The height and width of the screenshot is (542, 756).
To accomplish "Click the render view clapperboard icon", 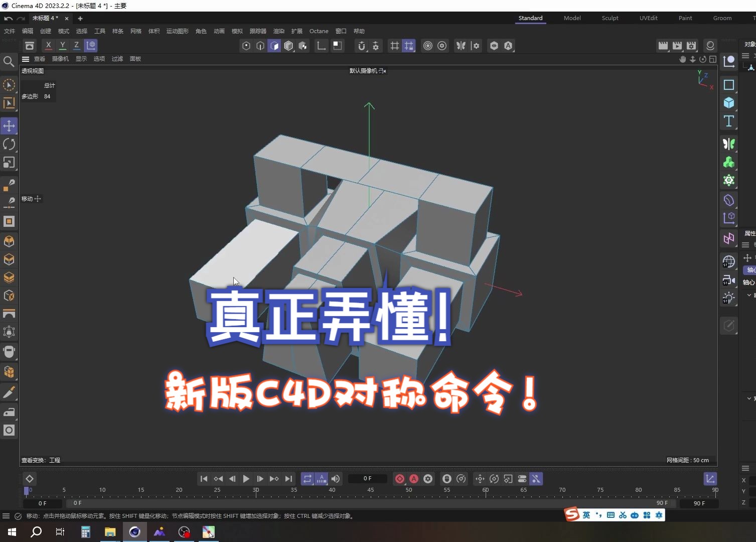I will click(663, 46).
